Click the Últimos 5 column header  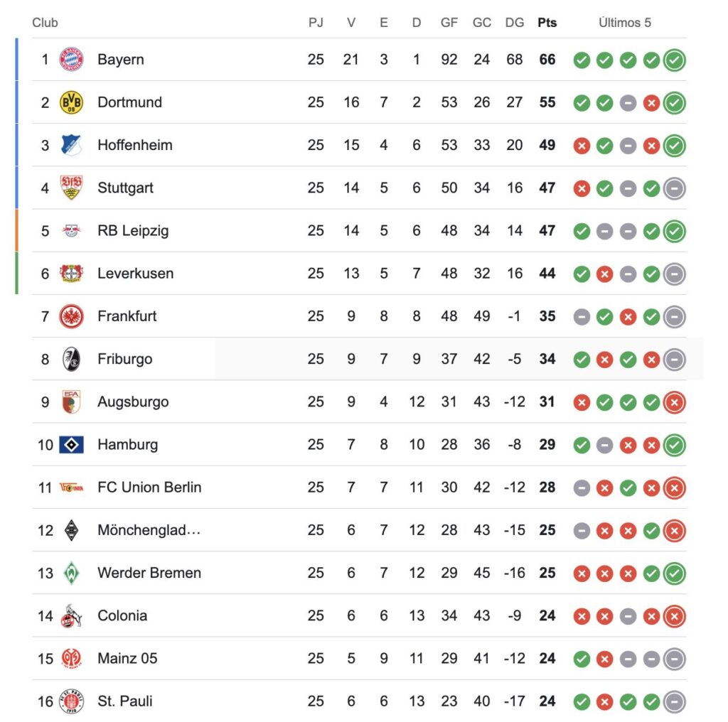[625, 23]
